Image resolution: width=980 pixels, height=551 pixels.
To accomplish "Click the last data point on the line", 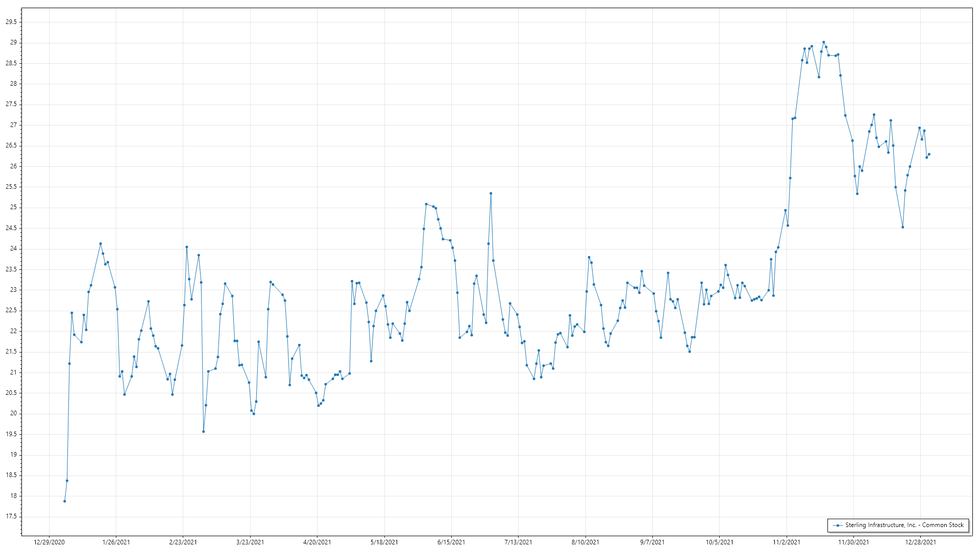I will tap(929, 154).
